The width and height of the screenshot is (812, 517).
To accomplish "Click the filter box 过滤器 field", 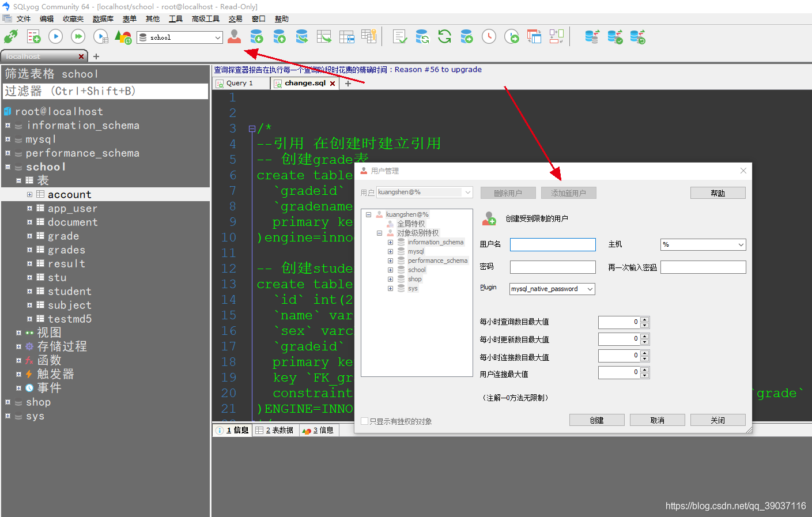I will coord(105,92).
